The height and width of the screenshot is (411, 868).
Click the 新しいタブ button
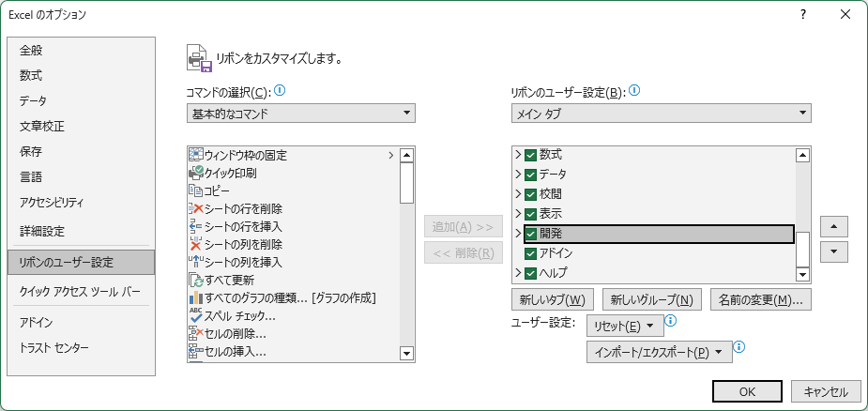551,300
